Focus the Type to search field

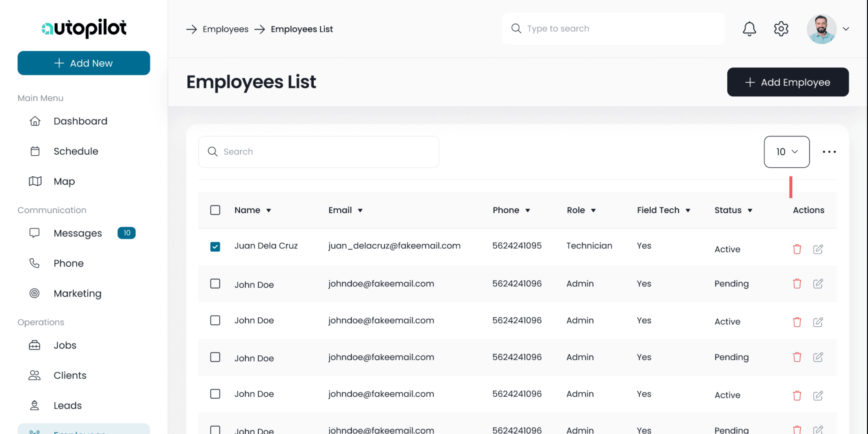613,29
